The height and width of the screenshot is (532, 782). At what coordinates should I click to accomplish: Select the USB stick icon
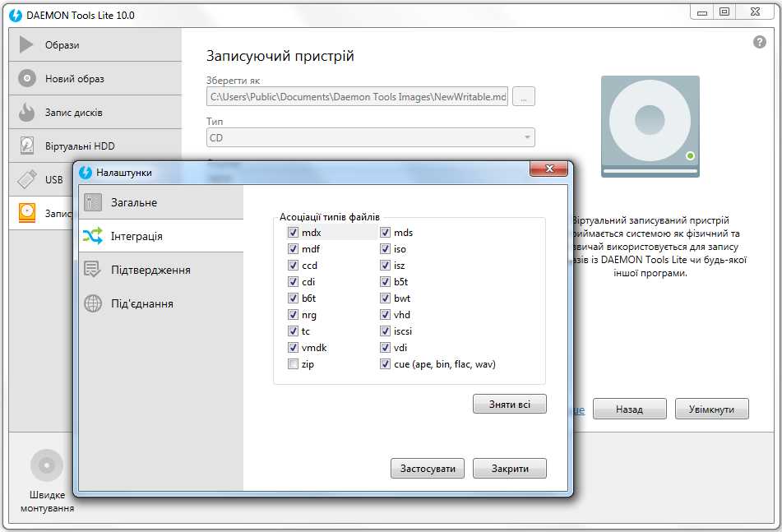coord(27,179)
